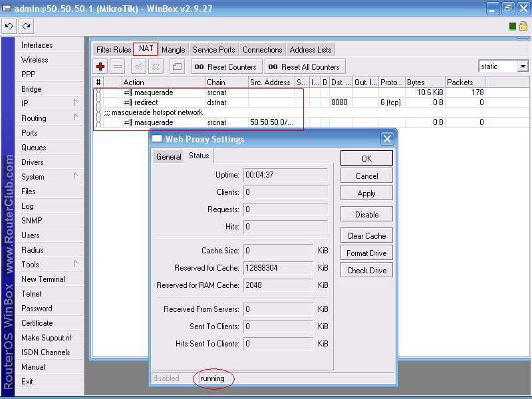Sort table by the Bytes column header
Image resolution: width=532 pixels, height=399 pixels.
tap(425, 82)
